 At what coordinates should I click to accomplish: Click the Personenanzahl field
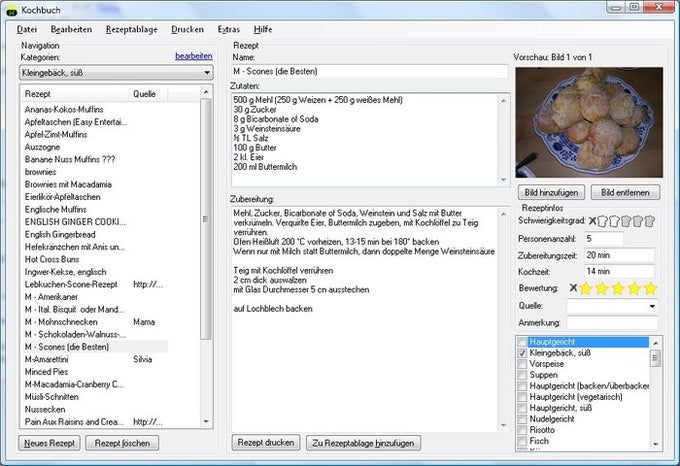point(604,238)
